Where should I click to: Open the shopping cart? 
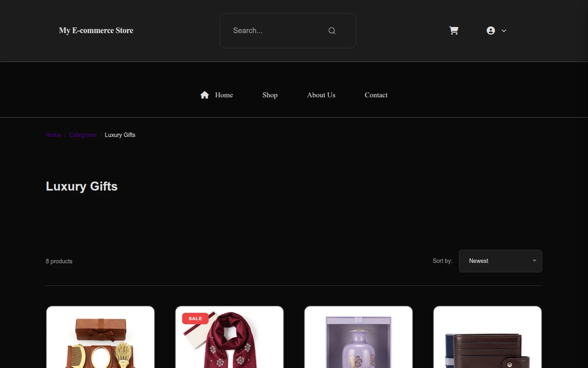[x=454, y=31]
